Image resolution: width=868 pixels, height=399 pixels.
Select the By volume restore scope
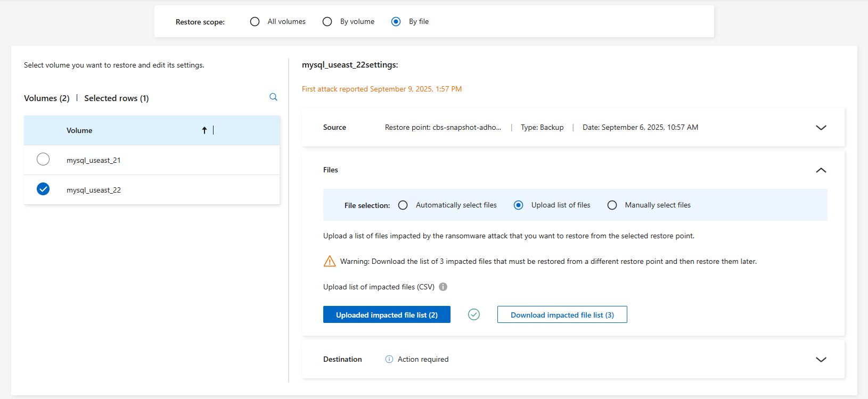pyautogui.click(x=327, y=22)
